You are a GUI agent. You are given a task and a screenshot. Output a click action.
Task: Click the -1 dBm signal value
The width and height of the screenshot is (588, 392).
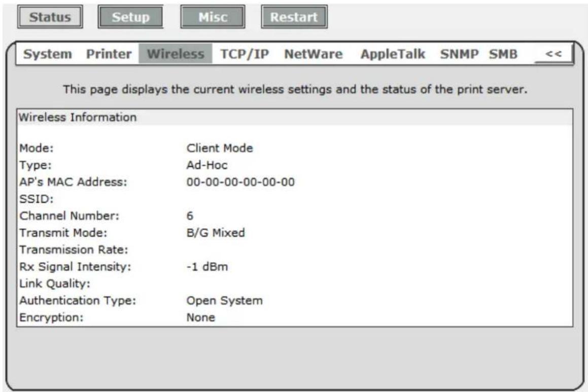click(x=207, y=267)
